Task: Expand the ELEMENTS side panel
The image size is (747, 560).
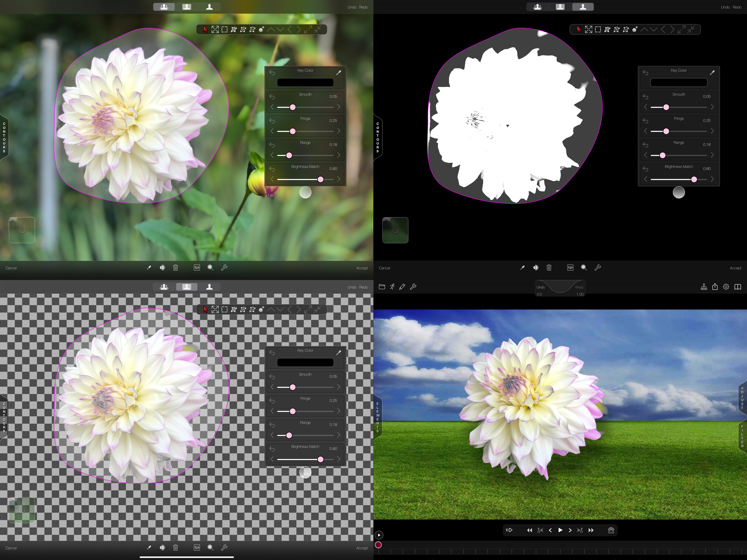Action: pyautogui.click(x=378, y=418)
